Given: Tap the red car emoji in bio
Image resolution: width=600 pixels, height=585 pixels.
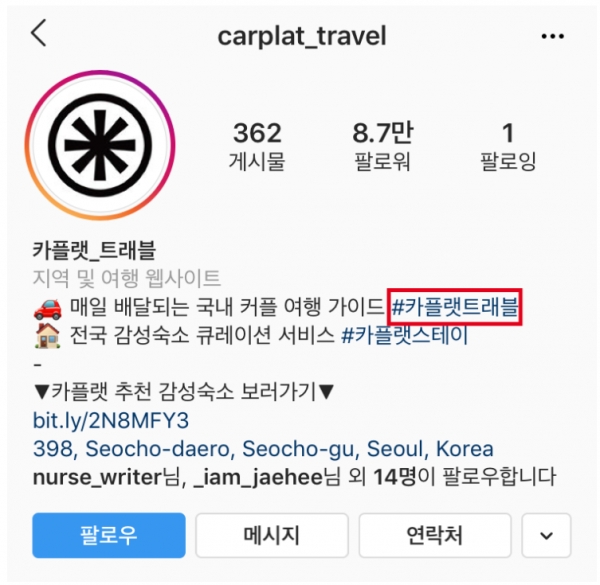Looking at the screenshot, I should click(47, 308).
